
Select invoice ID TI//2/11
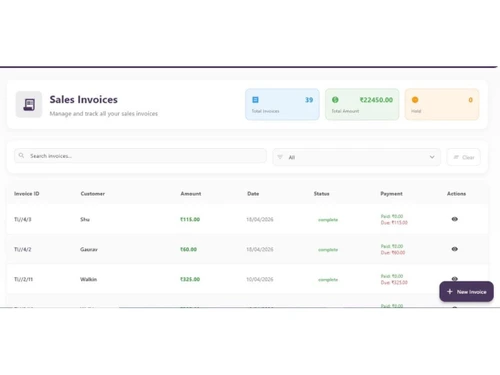pos(23,279)
